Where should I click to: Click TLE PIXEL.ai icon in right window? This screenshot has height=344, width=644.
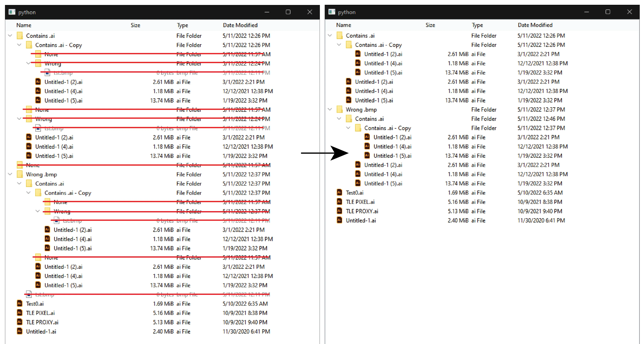339,202
